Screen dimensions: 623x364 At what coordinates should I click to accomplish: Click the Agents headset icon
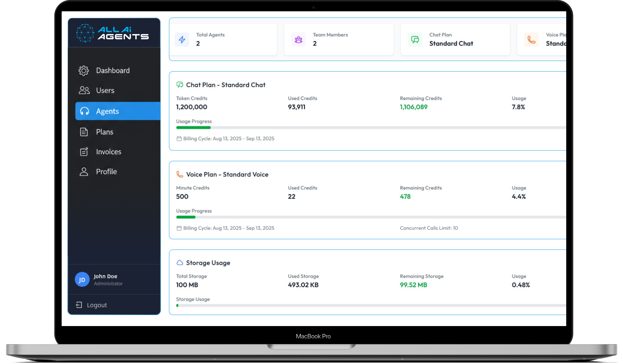coord(84,111)
